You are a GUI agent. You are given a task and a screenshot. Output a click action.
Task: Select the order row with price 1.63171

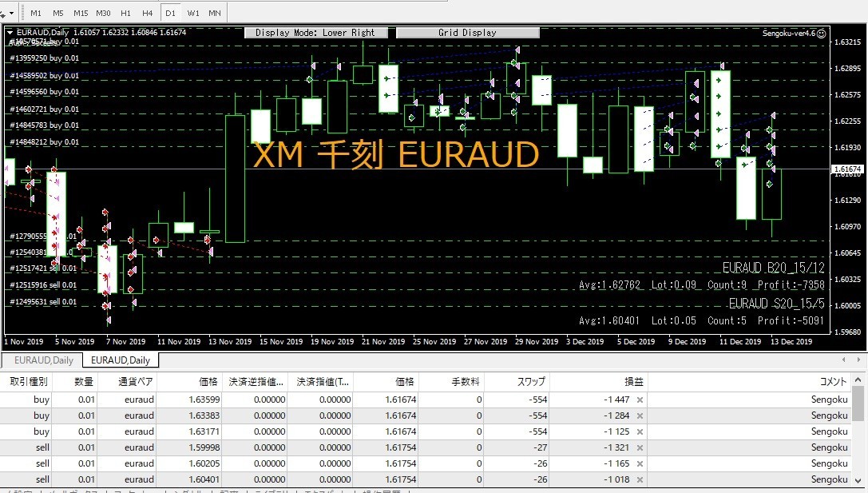[x=426, y=431]
